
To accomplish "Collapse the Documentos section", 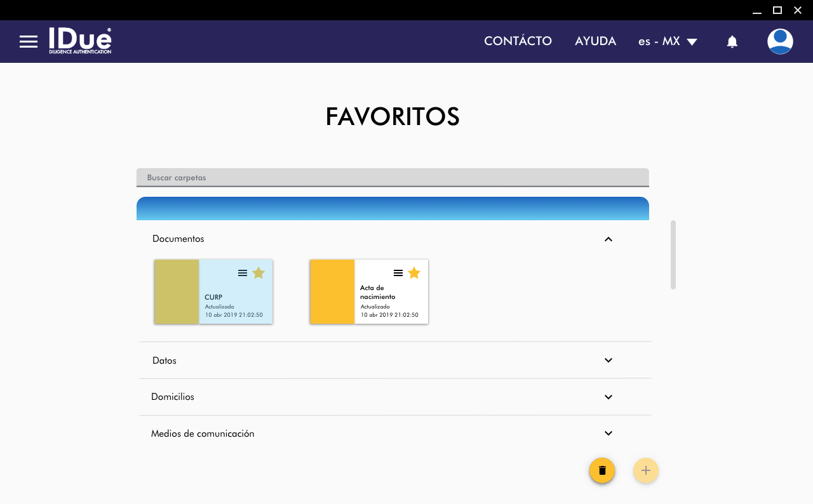I will [608, 239].
